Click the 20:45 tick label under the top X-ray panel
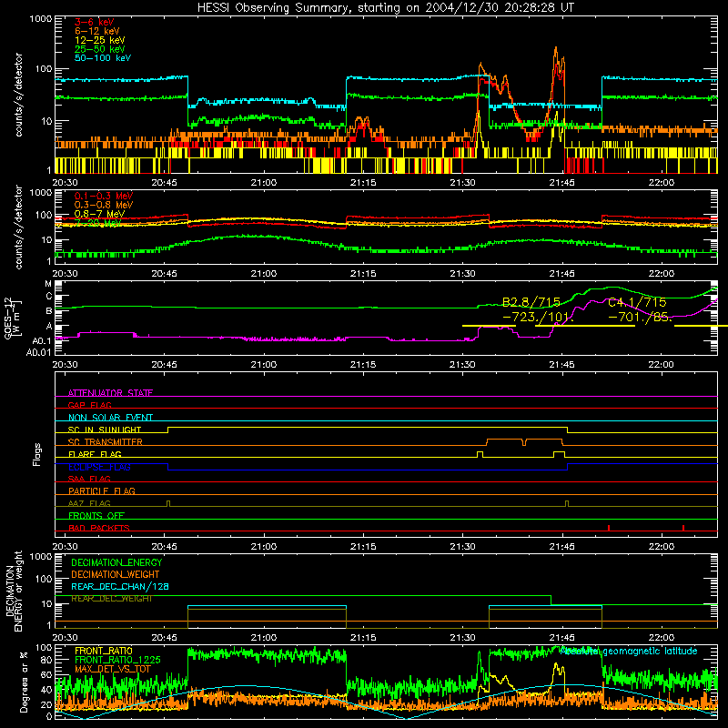The width and height of the screenshot is (728, 728). click(x=165, y=183)
